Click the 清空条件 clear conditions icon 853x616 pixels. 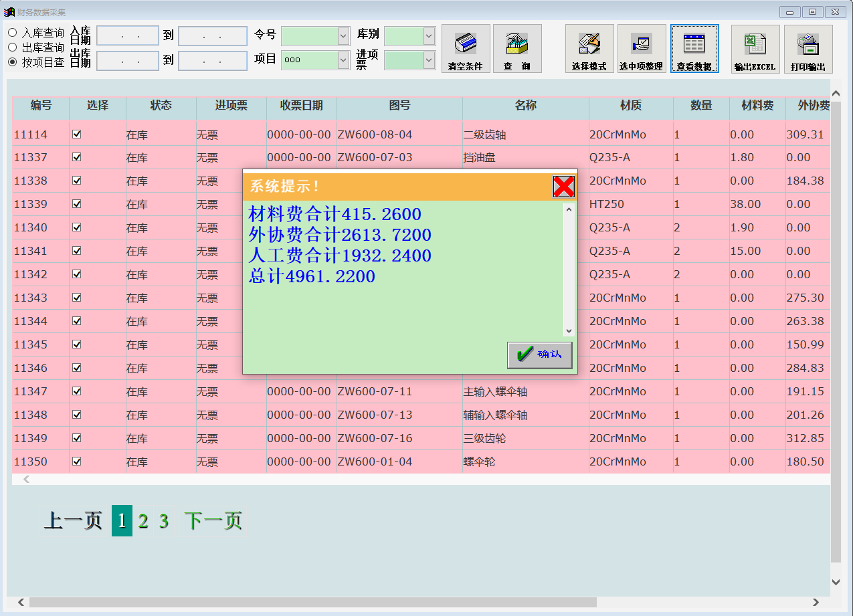[466, 48]
